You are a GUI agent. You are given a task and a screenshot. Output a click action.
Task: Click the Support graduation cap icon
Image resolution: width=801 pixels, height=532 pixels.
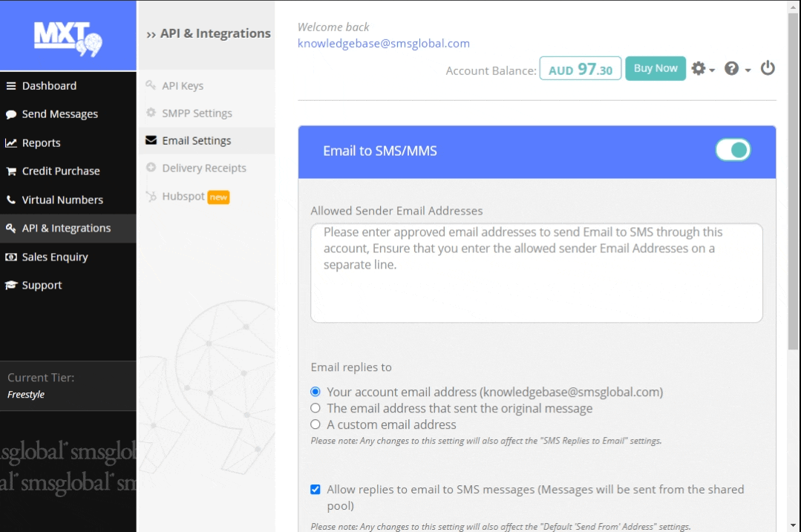(11, 286)
